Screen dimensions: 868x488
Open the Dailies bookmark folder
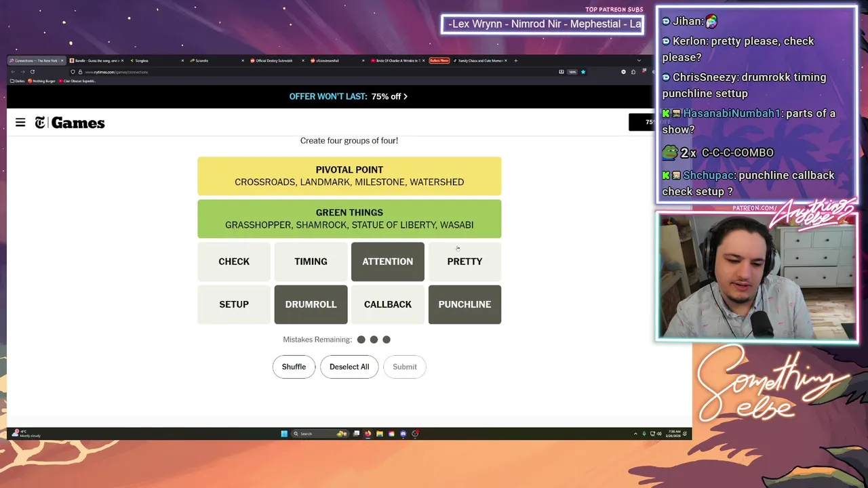18,81
